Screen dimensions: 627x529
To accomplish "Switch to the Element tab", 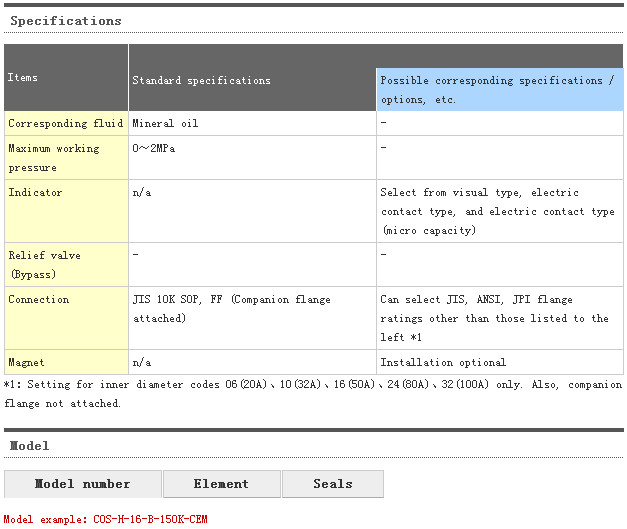I will click(221, 484).
